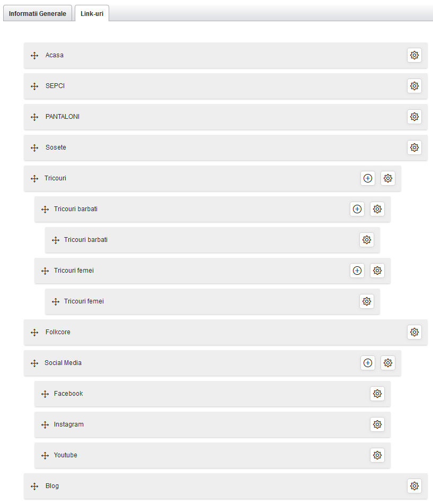
Task: Click move handle next to Youtube
Action: [x=45, y=456]
